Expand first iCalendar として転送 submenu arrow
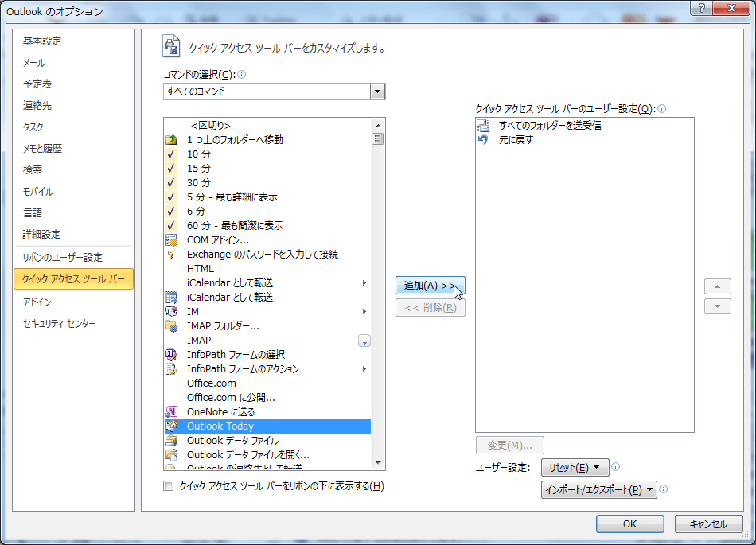The height and width of the screenshot is (545, 756). pos(364,283)
